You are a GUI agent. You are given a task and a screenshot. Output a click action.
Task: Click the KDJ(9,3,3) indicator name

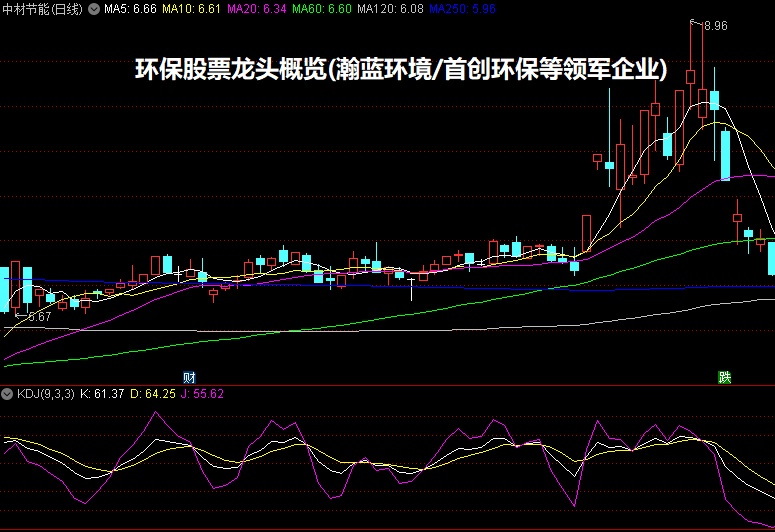[x=45, y=394]
